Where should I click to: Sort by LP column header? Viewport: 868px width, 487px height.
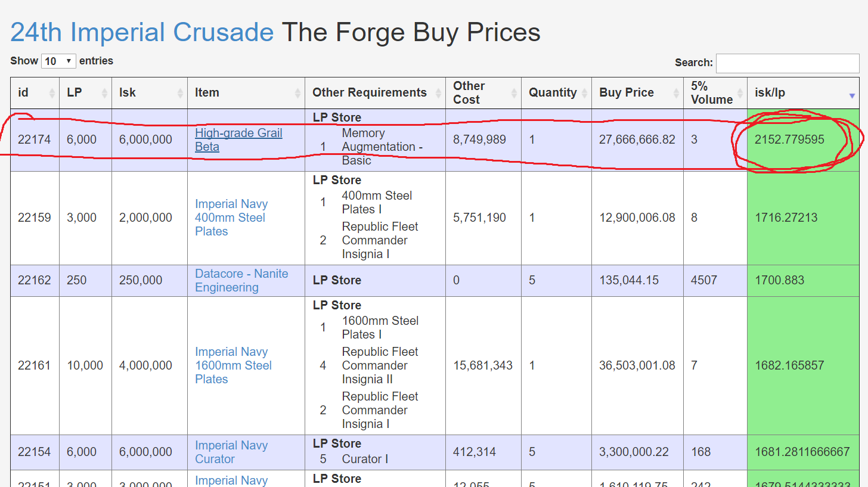pos(85,92)
